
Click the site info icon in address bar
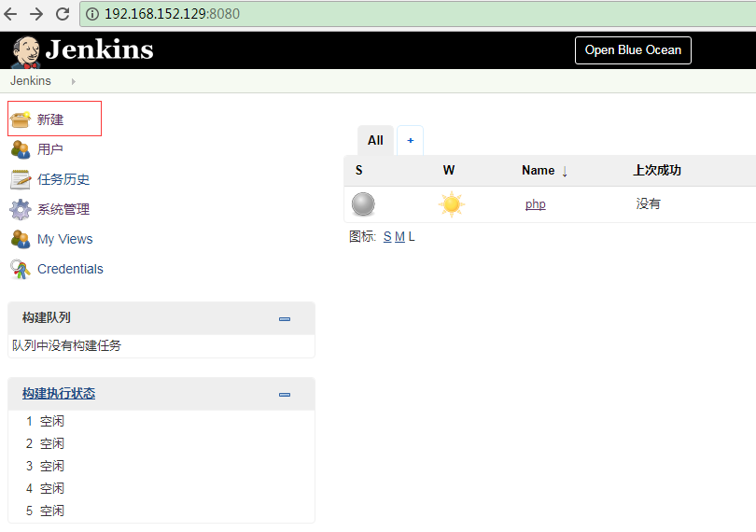click(92, 14)
